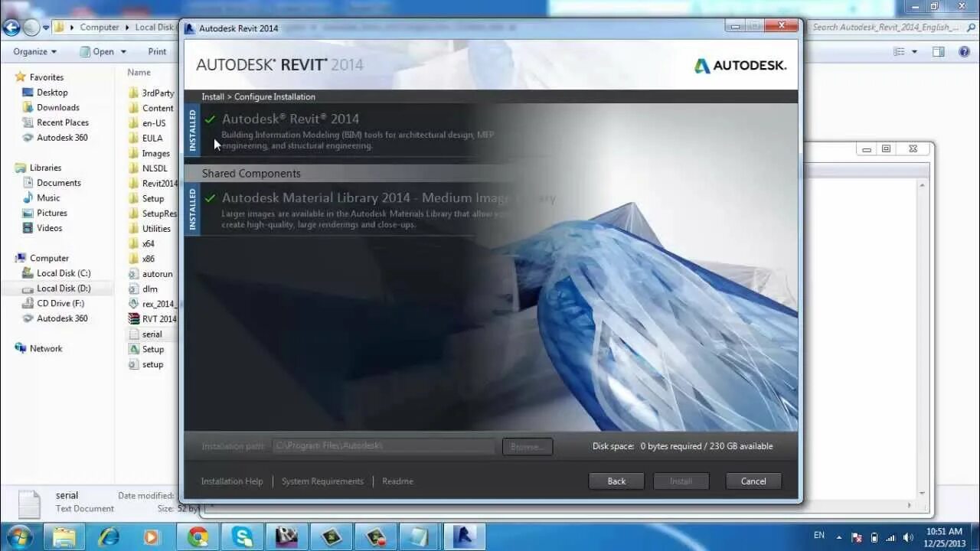Click Local Disk in the address breadcrumb
Viewport: 980px width, 551px height.
[155, 27]
